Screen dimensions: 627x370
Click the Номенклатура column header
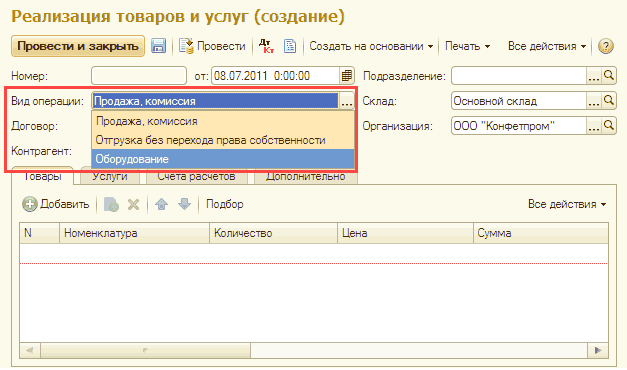tap(134, 233)
